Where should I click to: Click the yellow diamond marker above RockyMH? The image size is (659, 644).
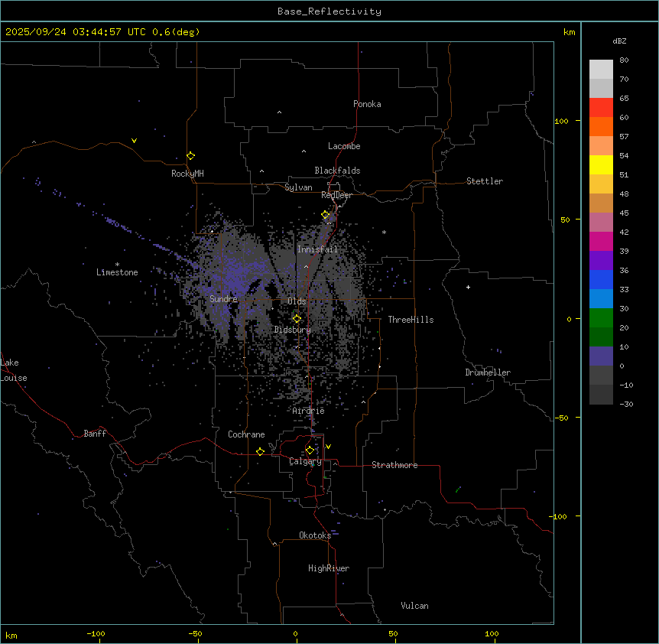(190, 155)
